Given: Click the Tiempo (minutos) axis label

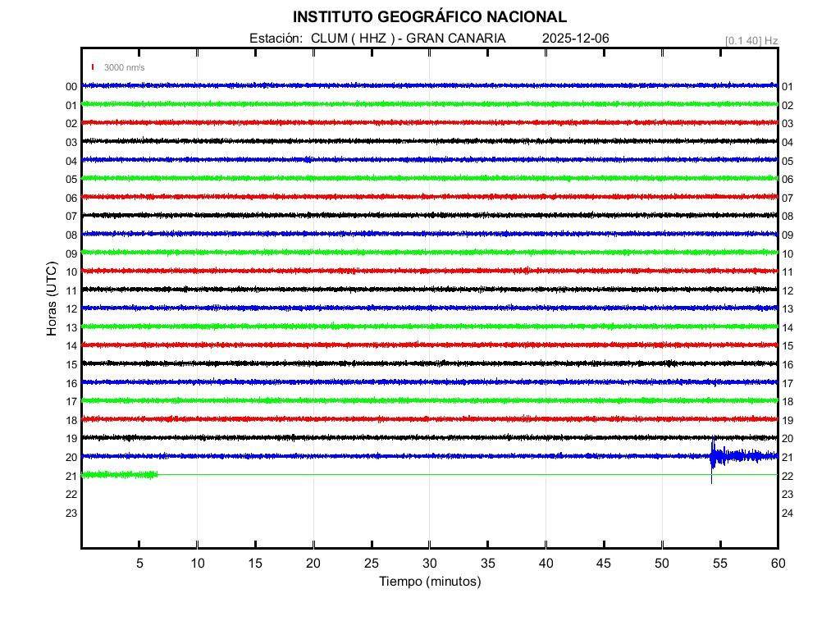Looking at the screenshot, I should [x=429, y=582].
